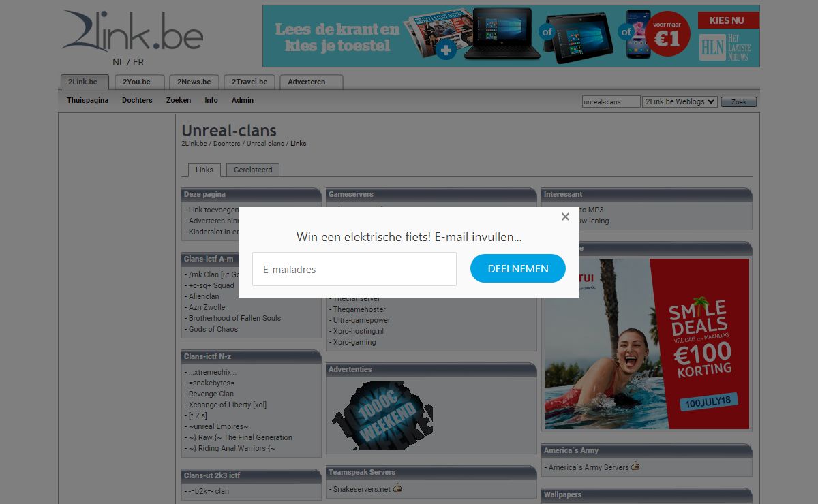Open the Revenge Clan link
Viewport: 818px width, 504px height.
[211, 394]
